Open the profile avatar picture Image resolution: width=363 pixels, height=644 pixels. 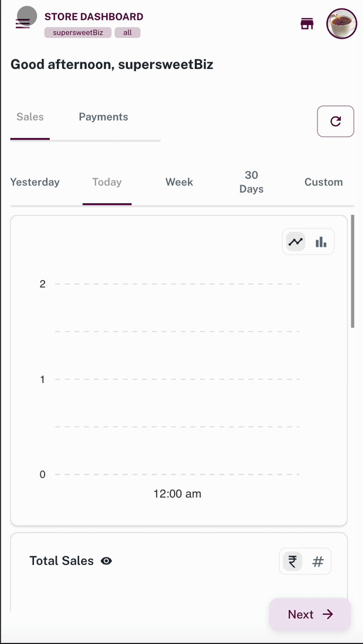click(341, 24)
